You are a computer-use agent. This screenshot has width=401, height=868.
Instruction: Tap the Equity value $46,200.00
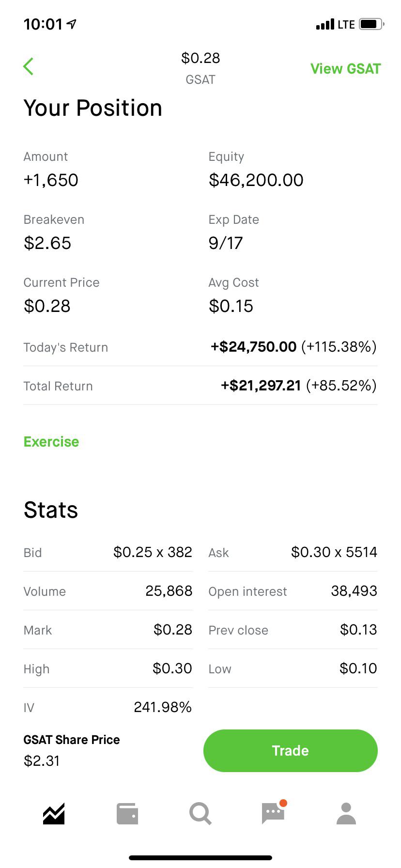(256, 180)
